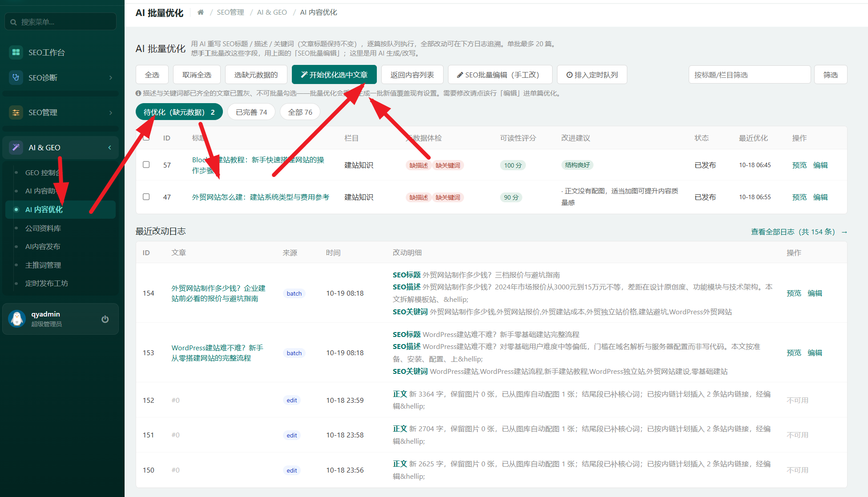Open AI内容发布 menu item

pos(61,246)
